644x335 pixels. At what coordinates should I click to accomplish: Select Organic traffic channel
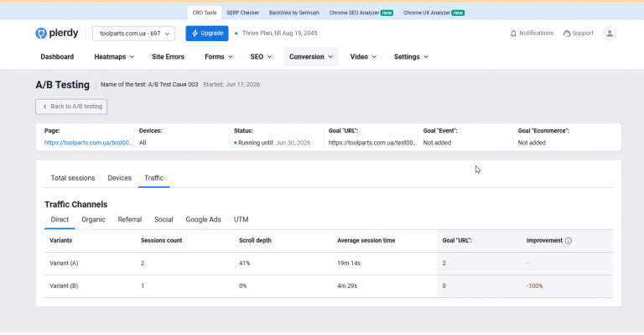(93, 219)
